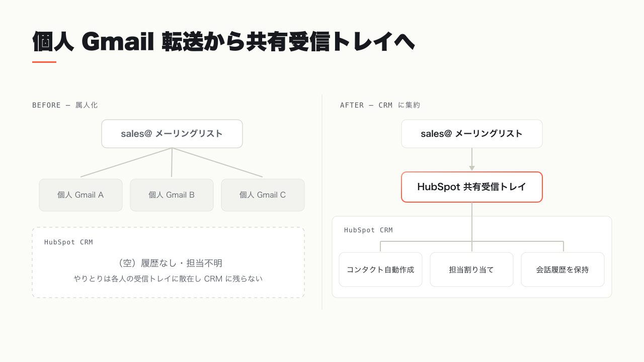The height and width of the screenshot is (362, 644).
Task: Select the 個人 Gmail A box
Action: tap(80, 195)
